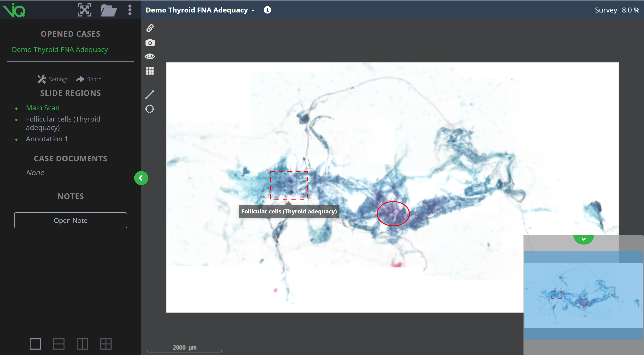Open the cases folder icon
The width and height of the screenshot is (644, 355).
(109, 10)
